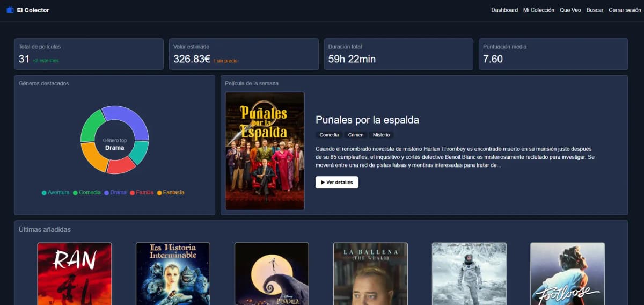Click the 326.83€ estimated value
This screenshot has width=644, height=305.
pos(192,59)
